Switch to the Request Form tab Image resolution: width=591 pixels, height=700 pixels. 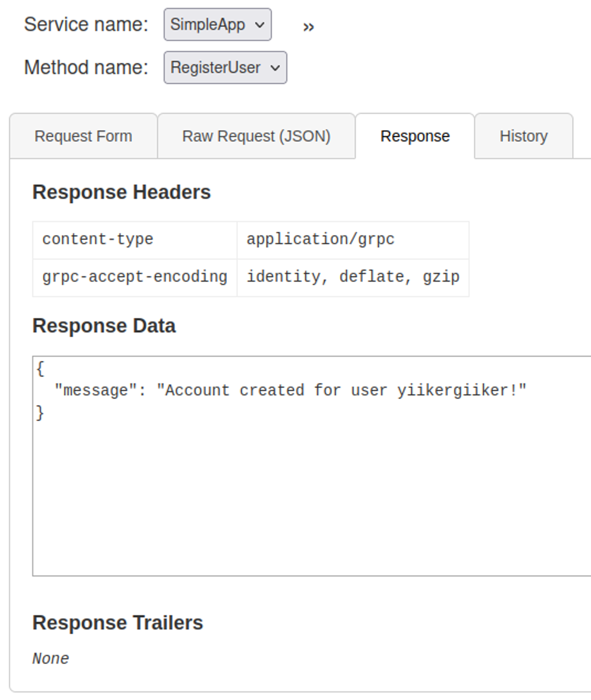click(x=83, y=136)
